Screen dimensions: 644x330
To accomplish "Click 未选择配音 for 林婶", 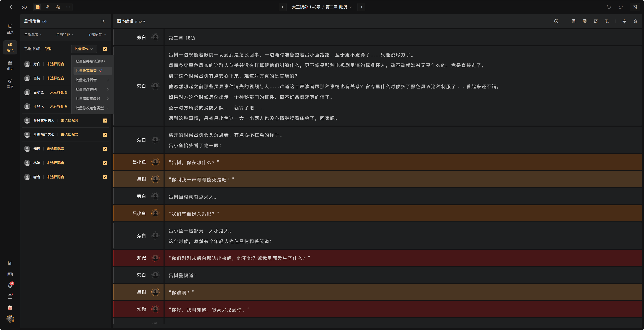I will pyautogui.click(x=55, y=163).
